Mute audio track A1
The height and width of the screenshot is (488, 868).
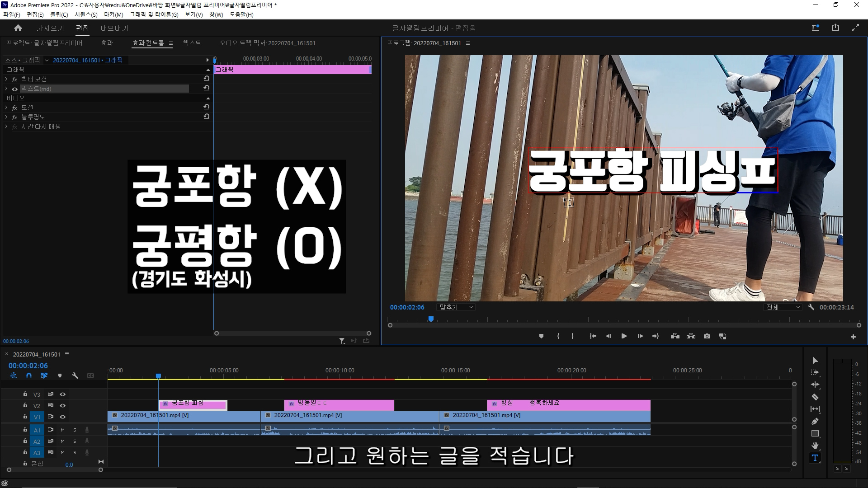[63, 430]
